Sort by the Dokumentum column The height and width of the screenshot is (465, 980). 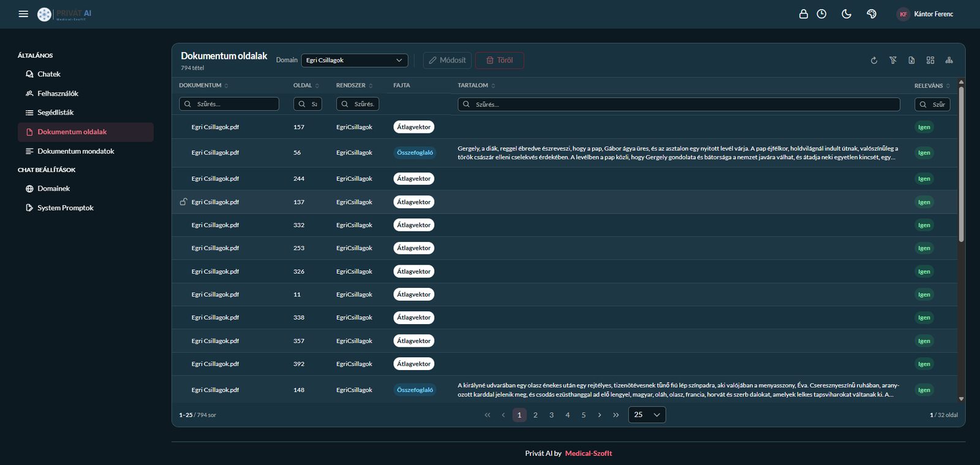pyautogui.click(x=203, y=85)
